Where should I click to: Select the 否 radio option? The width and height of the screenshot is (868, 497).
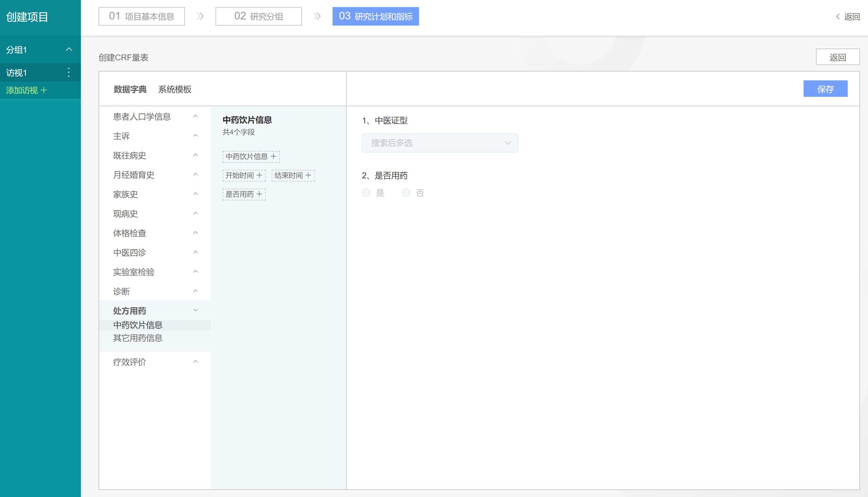pyautogui.click(x=406, y=193)
